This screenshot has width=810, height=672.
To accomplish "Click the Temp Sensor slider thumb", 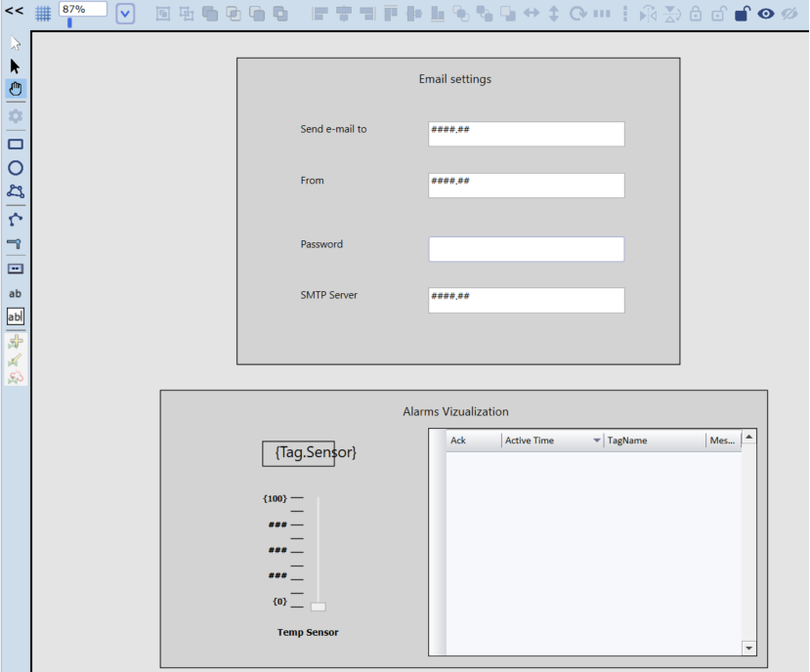I will click(x=319, y=607).
